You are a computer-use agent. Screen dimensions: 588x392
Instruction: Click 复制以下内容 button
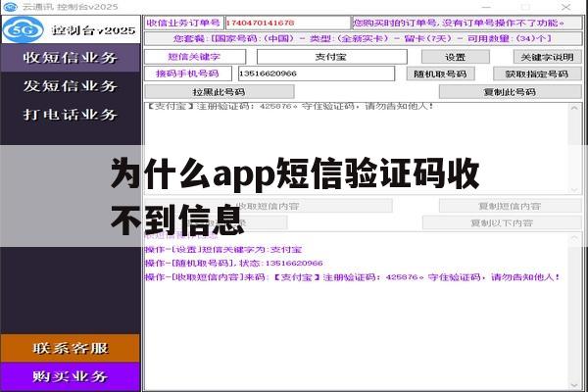point(502,223)
